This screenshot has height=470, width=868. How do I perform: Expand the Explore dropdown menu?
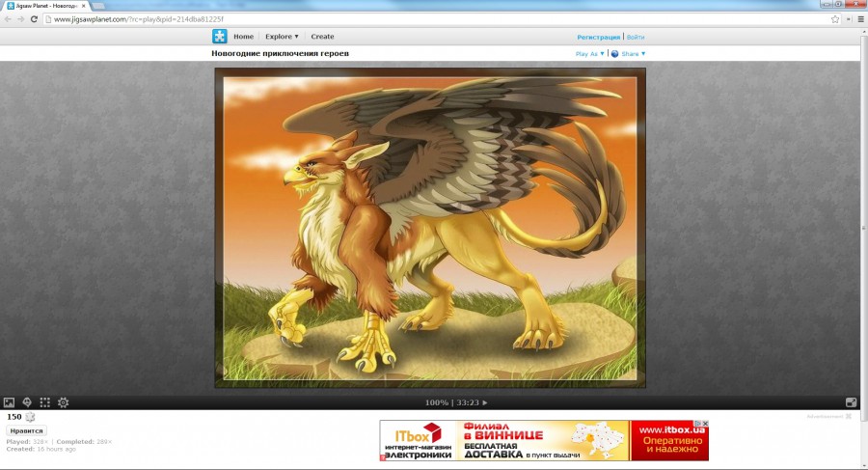(x=282, y=37)
